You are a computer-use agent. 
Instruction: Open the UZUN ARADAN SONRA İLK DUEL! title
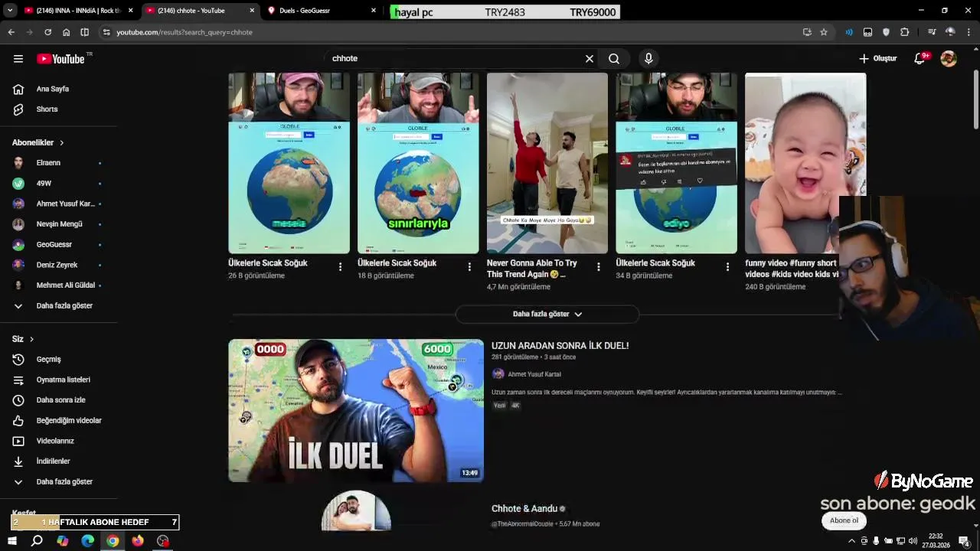pos(560,346)
